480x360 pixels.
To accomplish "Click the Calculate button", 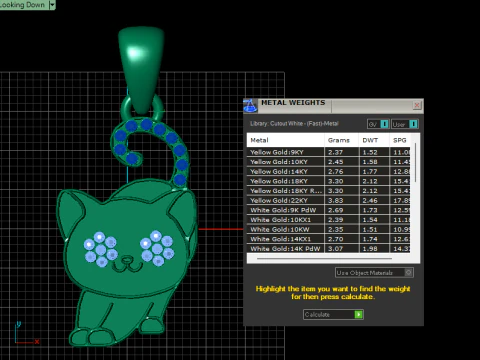I will (333, 314).
